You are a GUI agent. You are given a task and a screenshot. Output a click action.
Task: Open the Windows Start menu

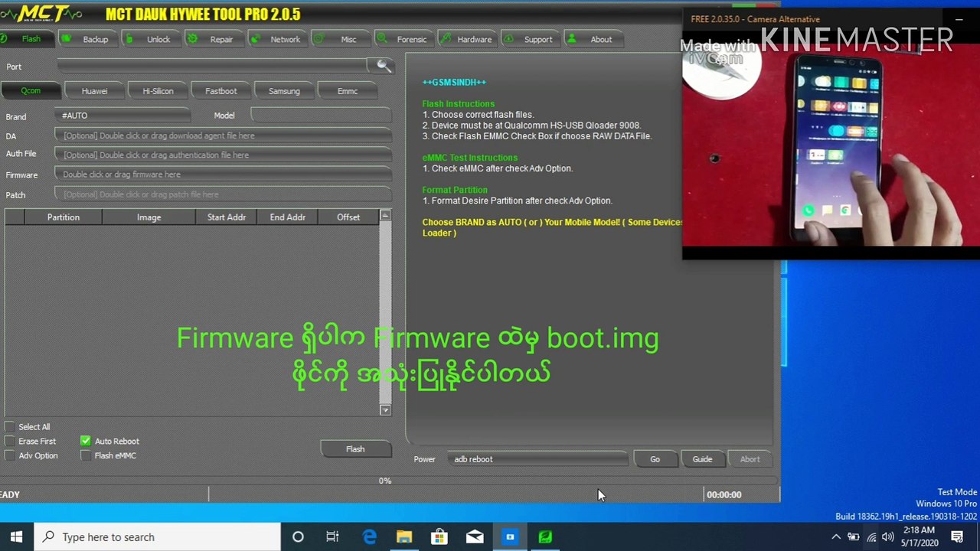coord(17,537)
